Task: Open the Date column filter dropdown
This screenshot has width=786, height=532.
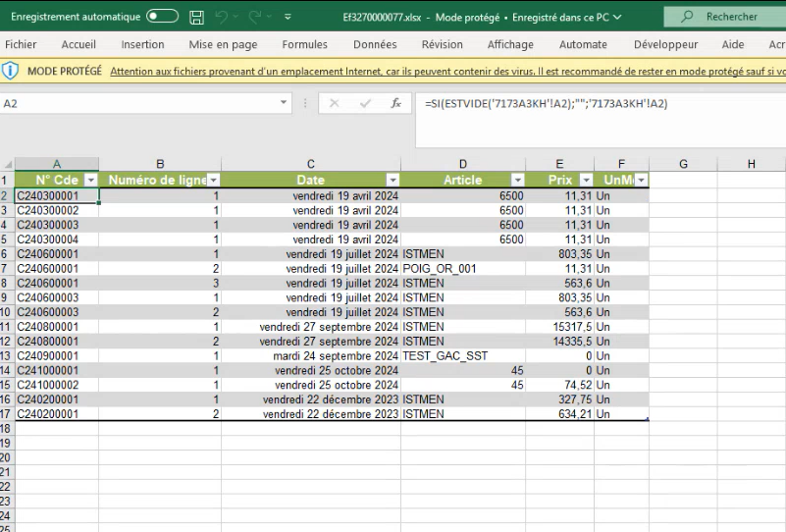Action: click(x=393, y=181)
